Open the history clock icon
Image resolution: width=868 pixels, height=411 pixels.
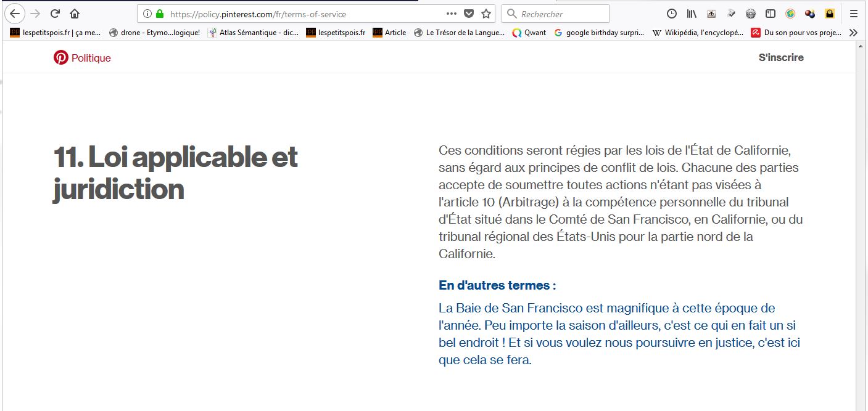672,14
